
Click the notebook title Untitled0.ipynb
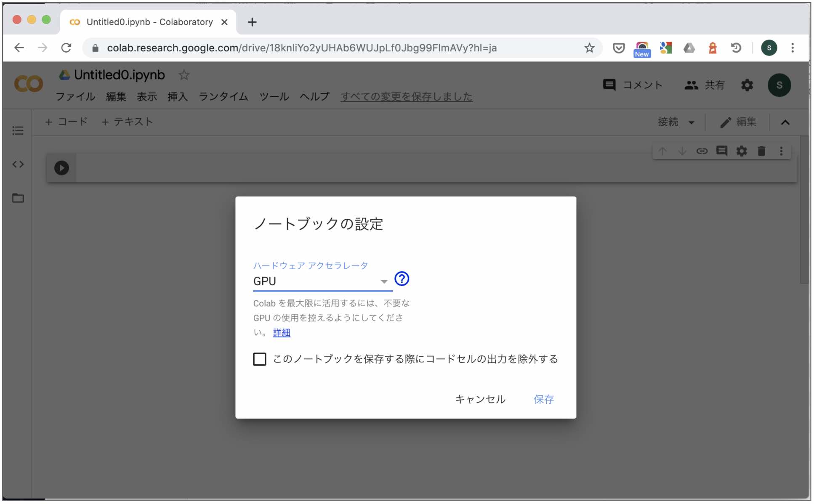click(120, 75)
